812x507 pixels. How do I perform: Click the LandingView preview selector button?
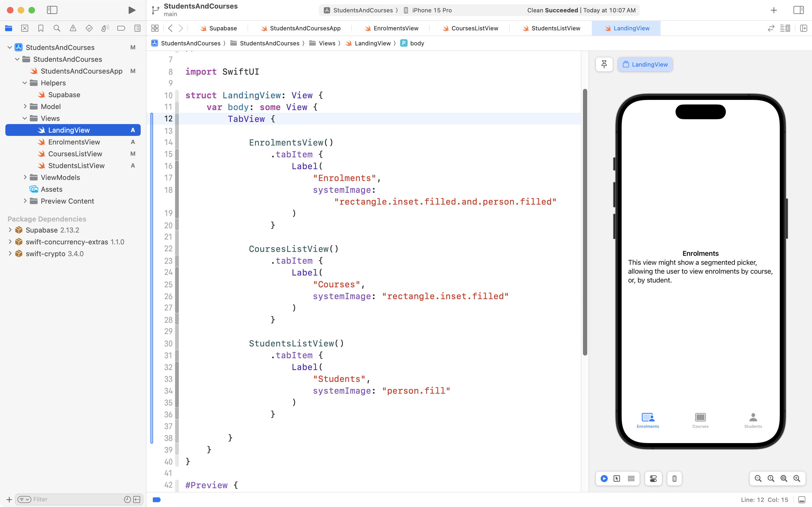point(645,64)
